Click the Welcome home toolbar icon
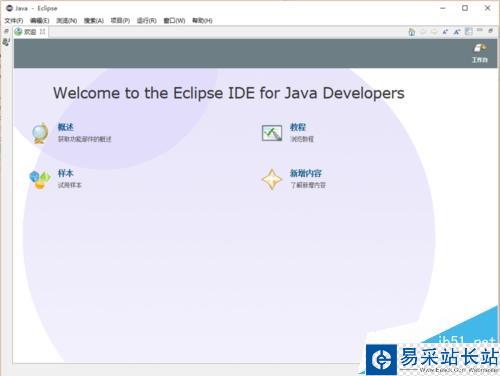Image resolution: width=500 pixels, height=376 pixels. (412, 32)
